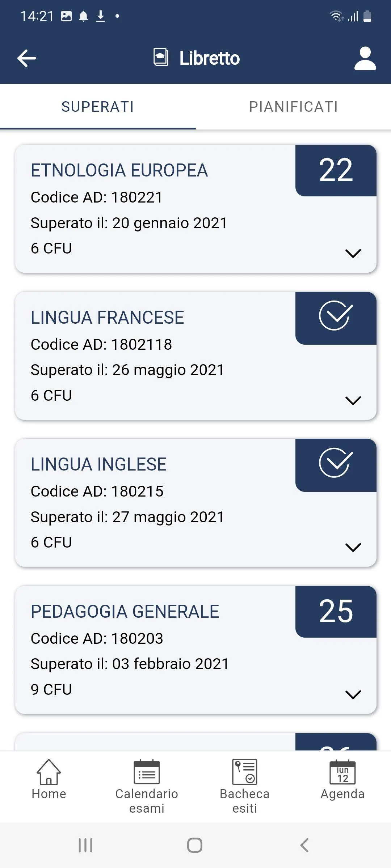Tap the Libretto booklet icon
391x868 pixels.
[x=161, y=58]
